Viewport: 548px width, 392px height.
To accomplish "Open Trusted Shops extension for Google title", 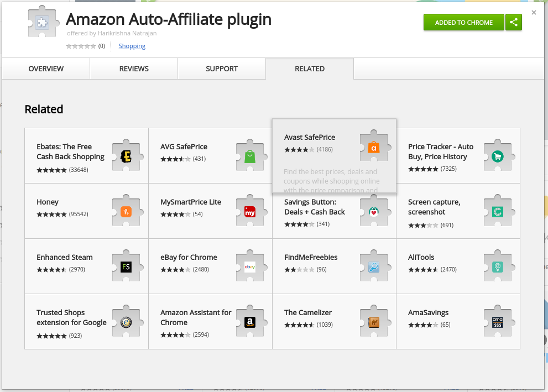I will pyautogui.click(x=72, y=317).
